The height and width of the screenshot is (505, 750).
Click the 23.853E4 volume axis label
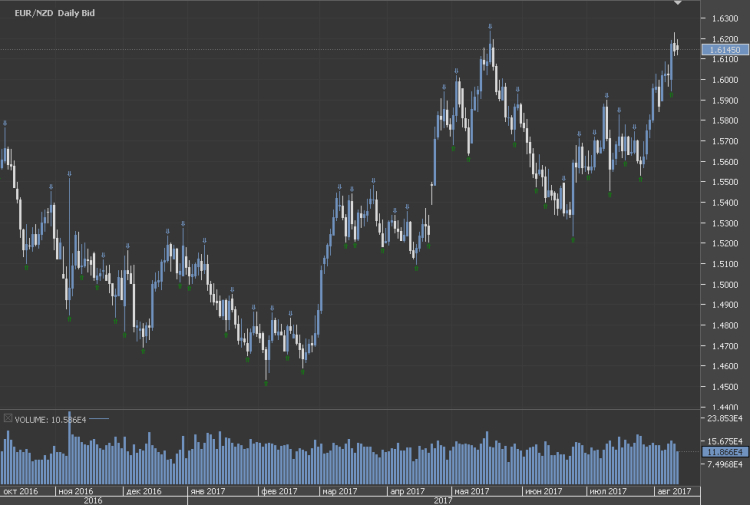click(725, 418)
